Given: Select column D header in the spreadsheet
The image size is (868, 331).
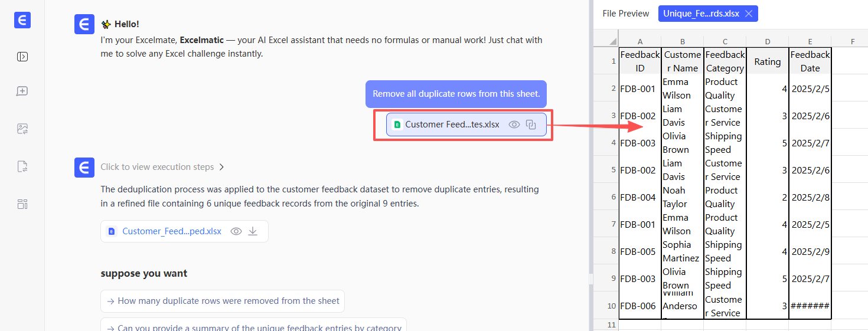Looking at the screenshot, I should [767, 41].
